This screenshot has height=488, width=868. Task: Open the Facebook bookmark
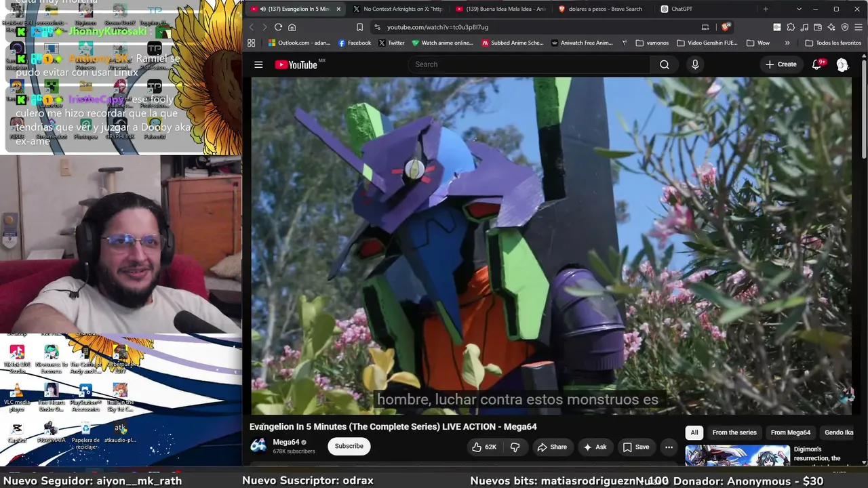click(x=354, y=43)
